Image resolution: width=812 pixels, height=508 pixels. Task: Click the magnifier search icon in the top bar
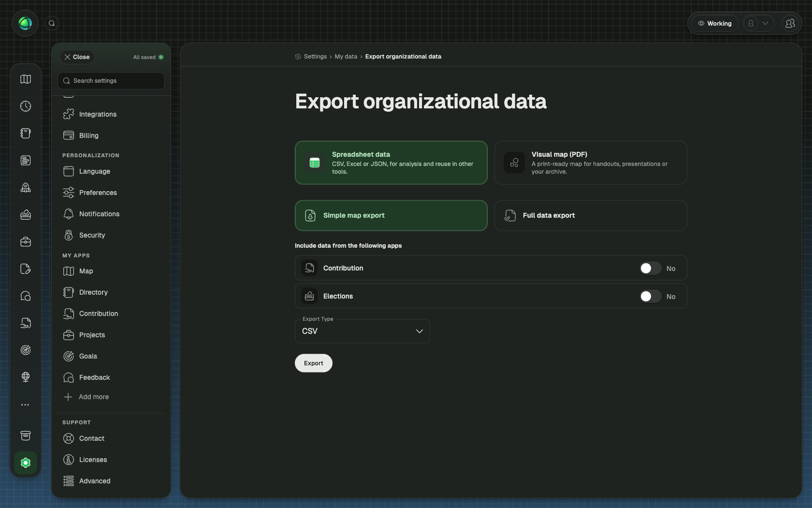(52, 23)
